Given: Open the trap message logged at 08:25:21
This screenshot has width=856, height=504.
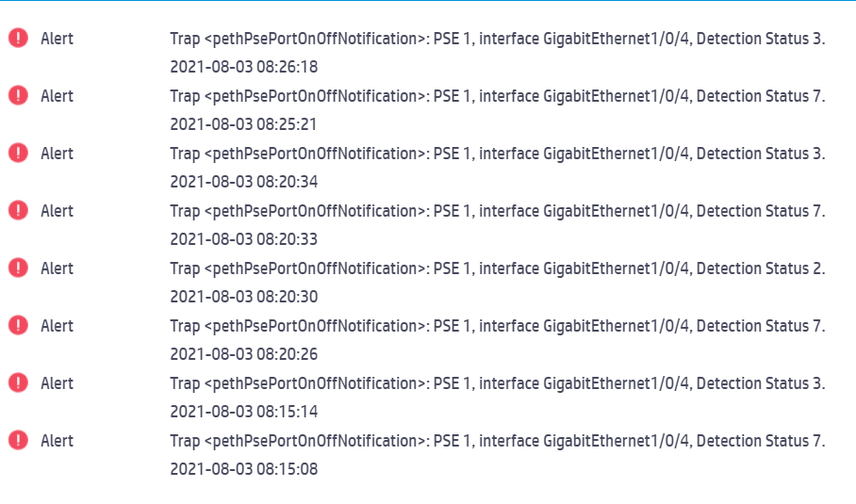Looking at the screenshot, I should click(x=497, y=96).
